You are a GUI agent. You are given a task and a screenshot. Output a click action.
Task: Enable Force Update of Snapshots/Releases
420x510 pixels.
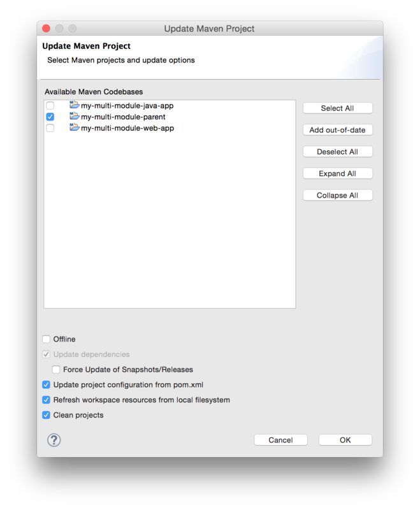[56, 370]
